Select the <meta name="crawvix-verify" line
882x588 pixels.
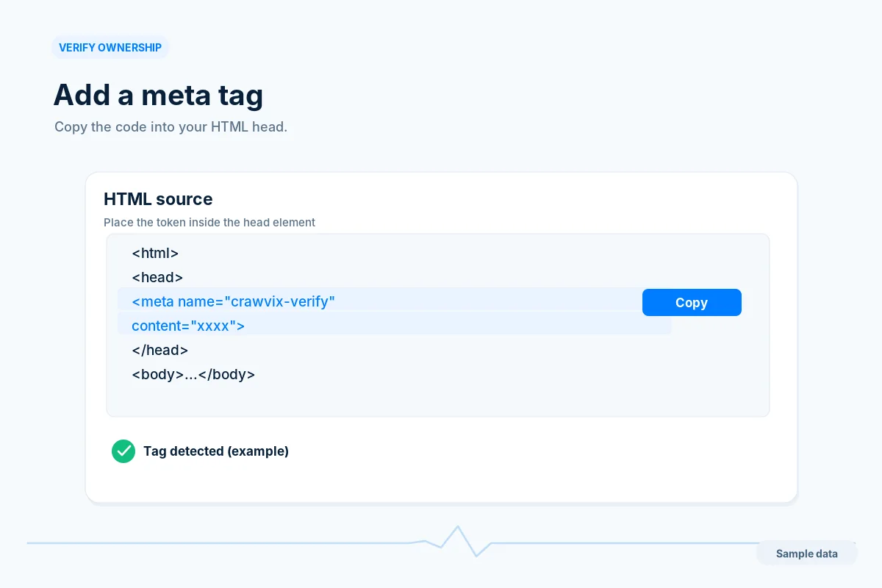[234, 301]
